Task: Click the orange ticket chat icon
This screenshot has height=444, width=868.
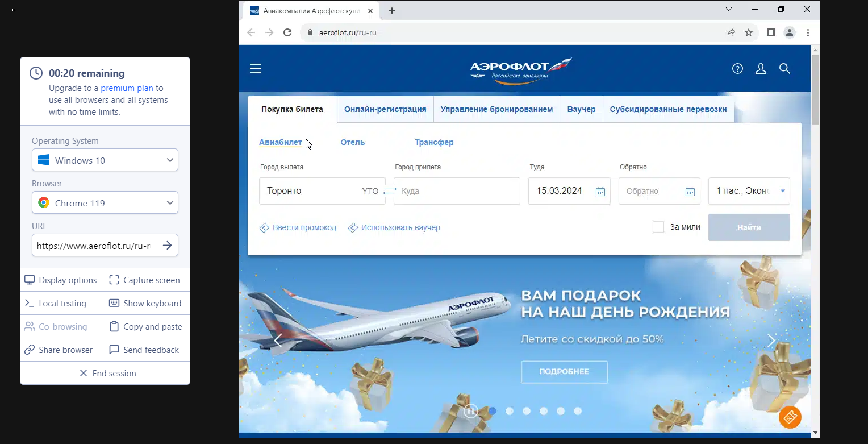Action: (x=790, y=417)
